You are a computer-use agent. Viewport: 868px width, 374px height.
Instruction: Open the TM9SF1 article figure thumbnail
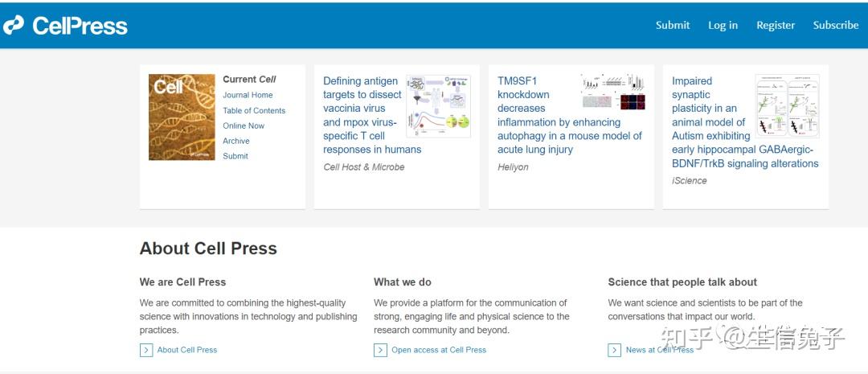613,92
